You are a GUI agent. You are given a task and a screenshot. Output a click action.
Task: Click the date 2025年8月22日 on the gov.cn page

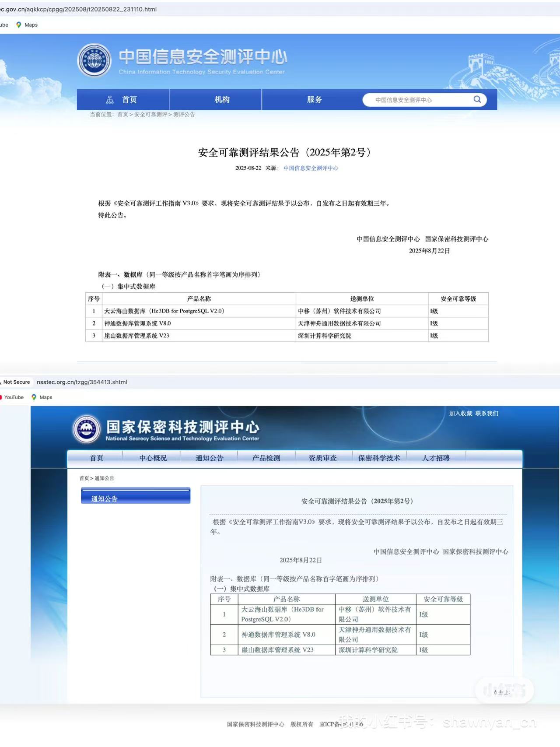[430, 251]
